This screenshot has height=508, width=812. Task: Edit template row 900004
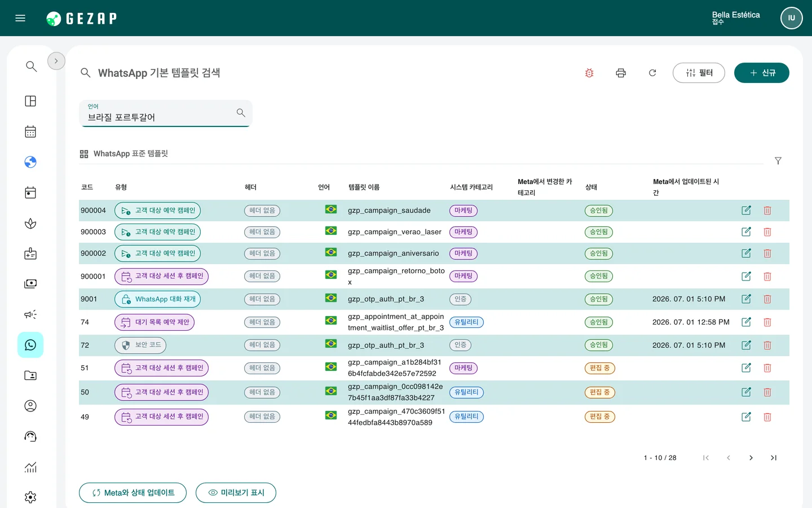tap(746, 211)
